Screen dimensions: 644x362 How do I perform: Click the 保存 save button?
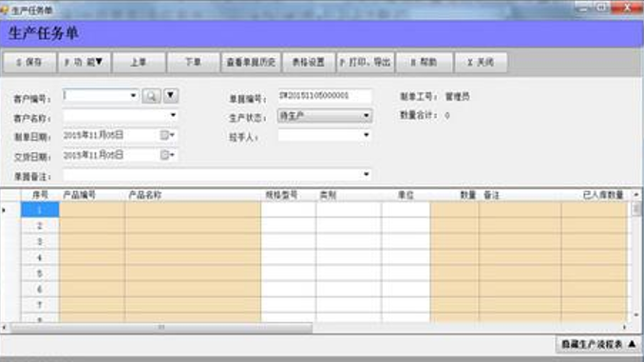[29, 63]
